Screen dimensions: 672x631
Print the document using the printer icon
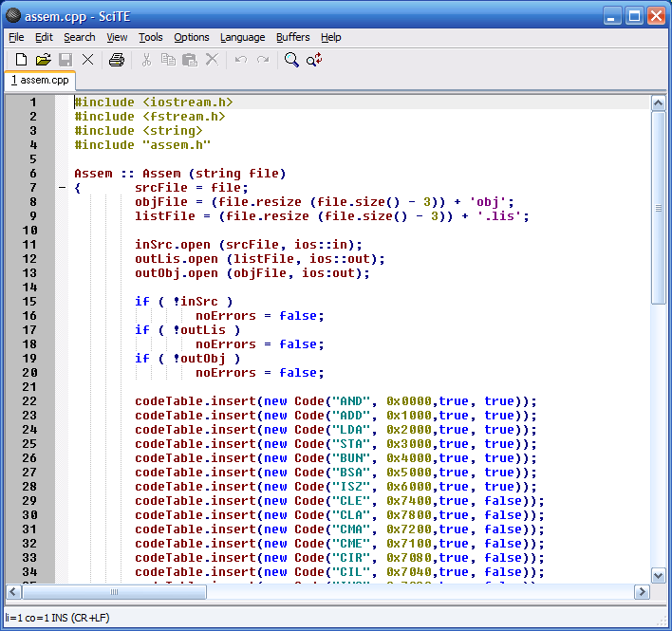point(117,60)
